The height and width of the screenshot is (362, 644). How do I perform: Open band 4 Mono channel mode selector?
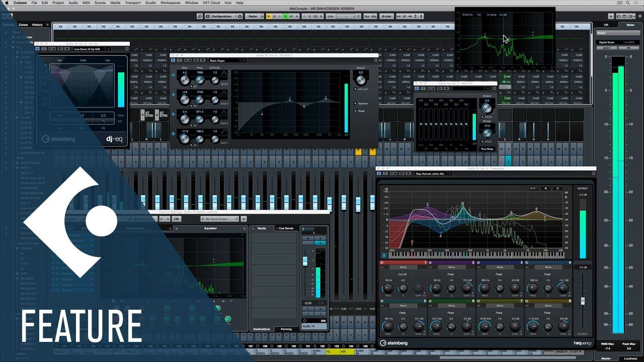click(547, 267)
